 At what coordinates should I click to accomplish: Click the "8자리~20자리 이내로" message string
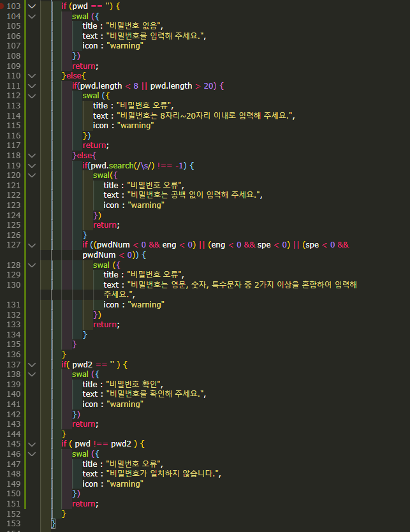point(206,115)
